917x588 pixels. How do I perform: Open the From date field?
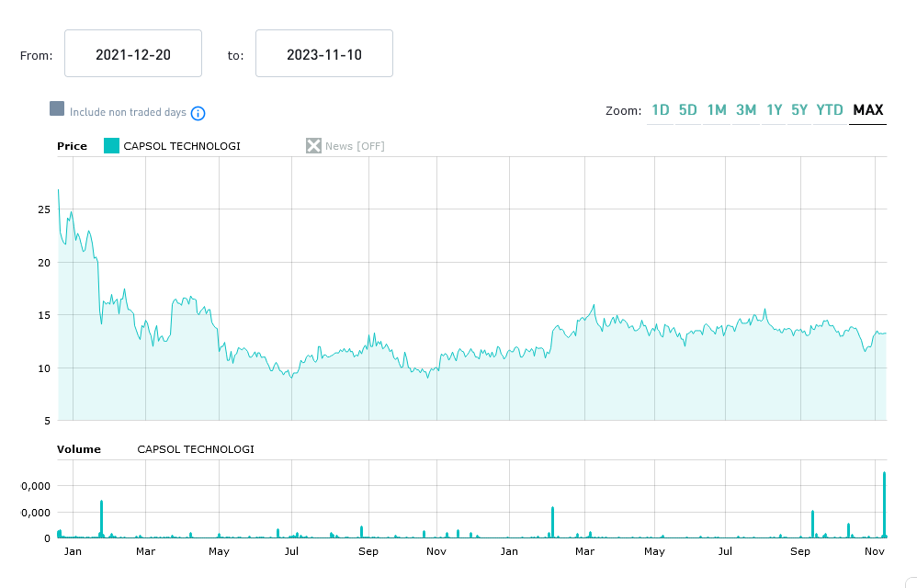click(133, 54)
